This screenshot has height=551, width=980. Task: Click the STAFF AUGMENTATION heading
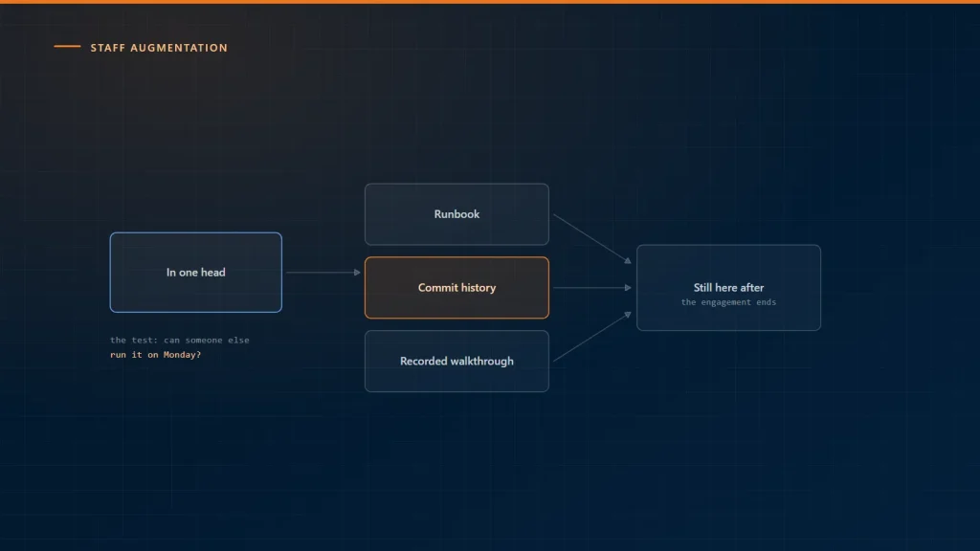tap(159, 48)
